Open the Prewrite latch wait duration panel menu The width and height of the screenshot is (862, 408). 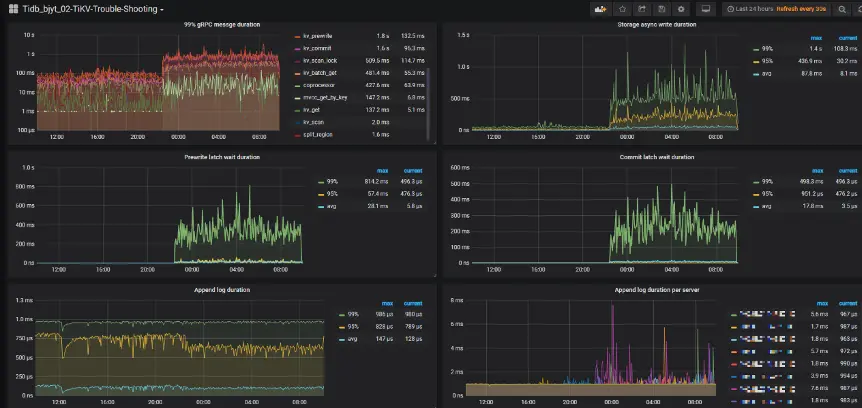[222, 157]
